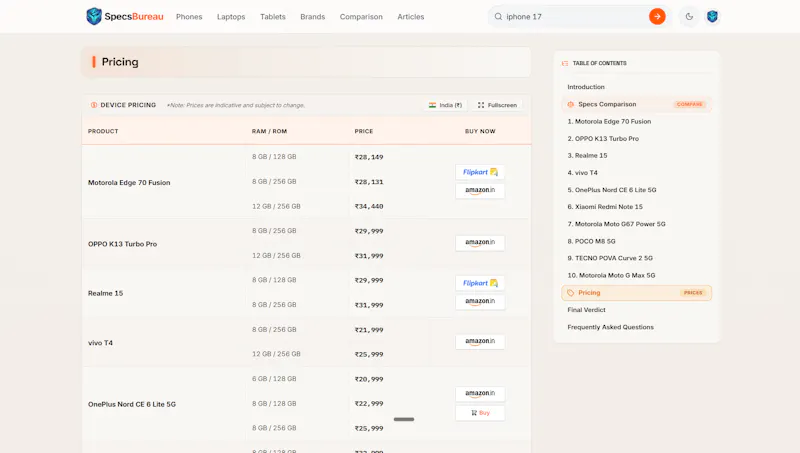Click price ₹28,149
The width and height of the screenshot is (800, 453).
point(369,157)
